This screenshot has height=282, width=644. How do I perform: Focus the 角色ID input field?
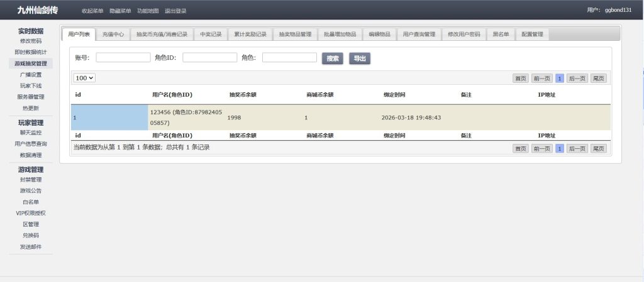click(210, 58)
